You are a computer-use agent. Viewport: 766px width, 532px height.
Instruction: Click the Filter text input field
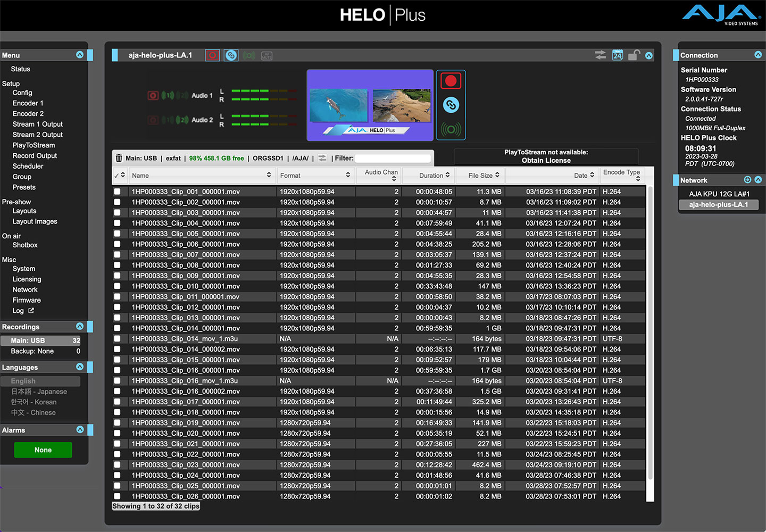pyautogui.click(x=393, y=158)
